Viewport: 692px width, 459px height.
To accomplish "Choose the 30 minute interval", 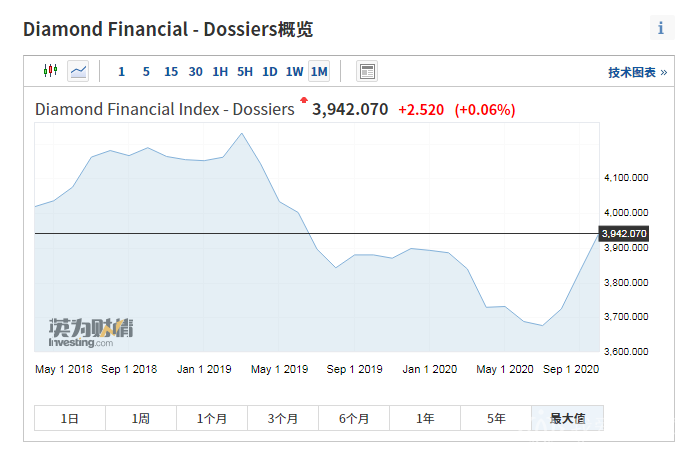I will pyautogui.click(x=195, y=71).
